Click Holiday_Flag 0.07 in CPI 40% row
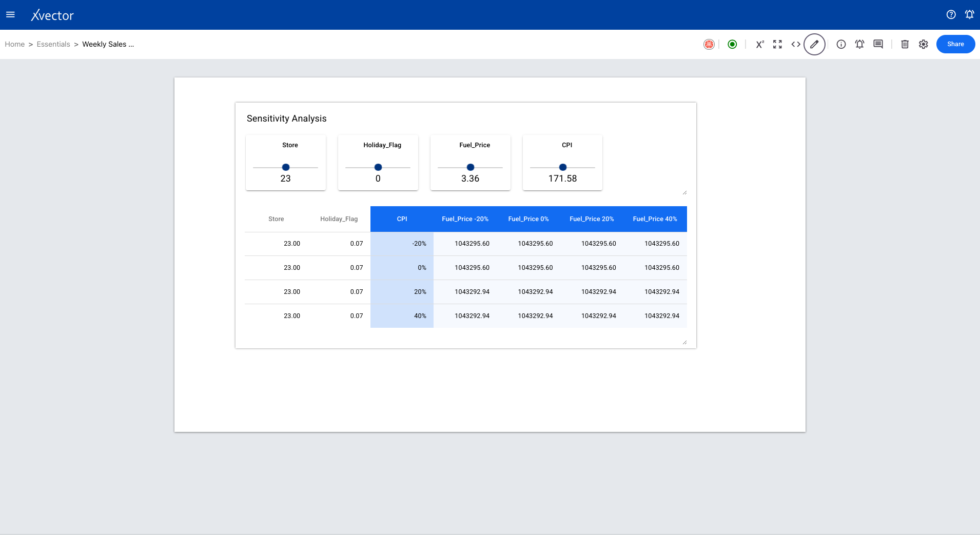Screen dimensions: 980x535 pyautogui.click(x=357, y=316)
